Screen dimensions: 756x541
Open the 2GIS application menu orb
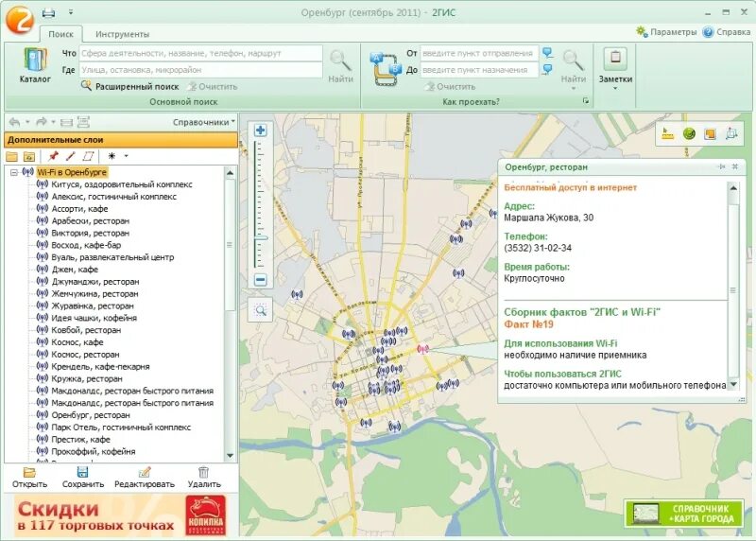click(20, 19)
